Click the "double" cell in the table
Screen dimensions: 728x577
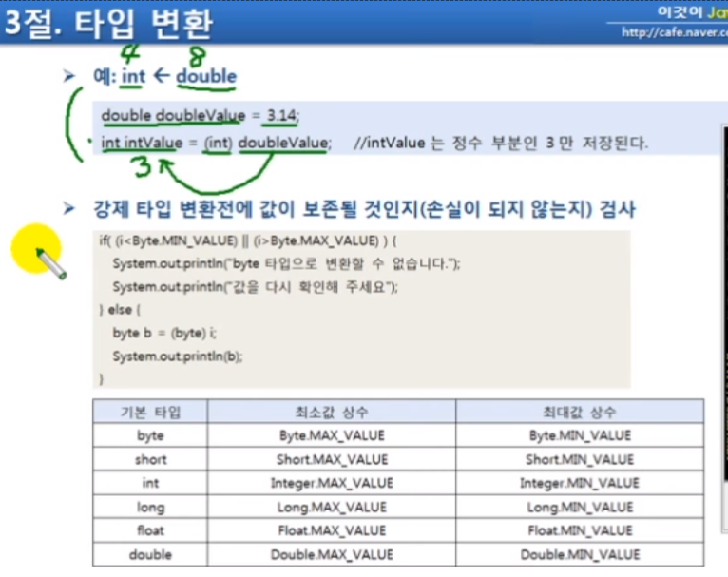point(150,554)
